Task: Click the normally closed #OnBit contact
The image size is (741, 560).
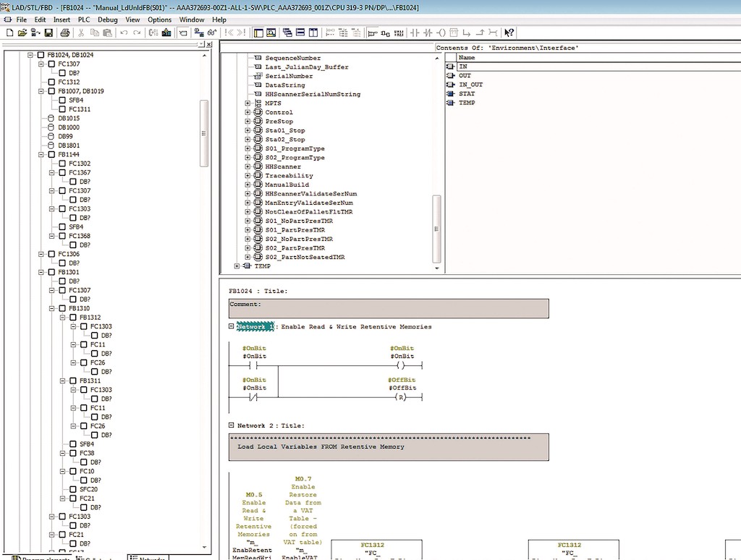Action: coord(253,397)
